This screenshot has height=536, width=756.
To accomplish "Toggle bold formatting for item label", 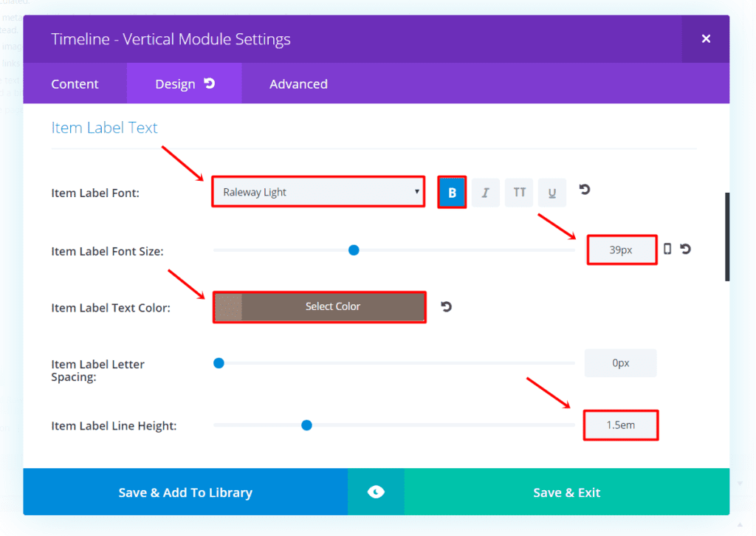I will pyautogui.click(x=451, y=192).
